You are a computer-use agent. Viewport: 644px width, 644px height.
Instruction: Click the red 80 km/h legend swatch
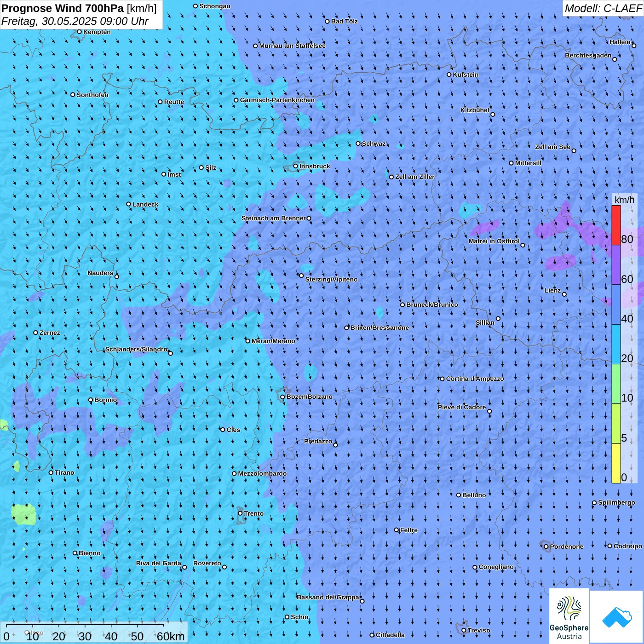pyautogui.click(x=616, y=225)
